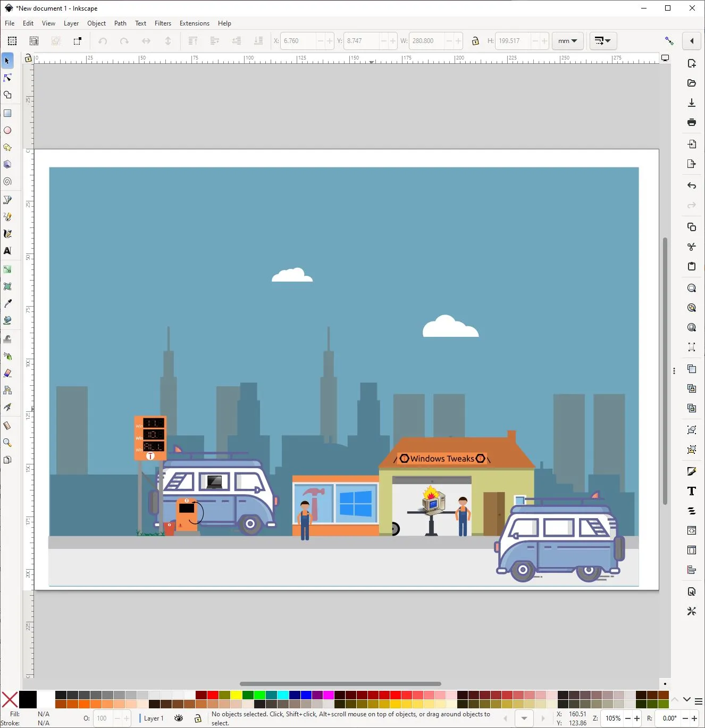This screenshot has width=705, height=728.
Task: Select the Ellipse tool
Action: (x=7, y=130)
